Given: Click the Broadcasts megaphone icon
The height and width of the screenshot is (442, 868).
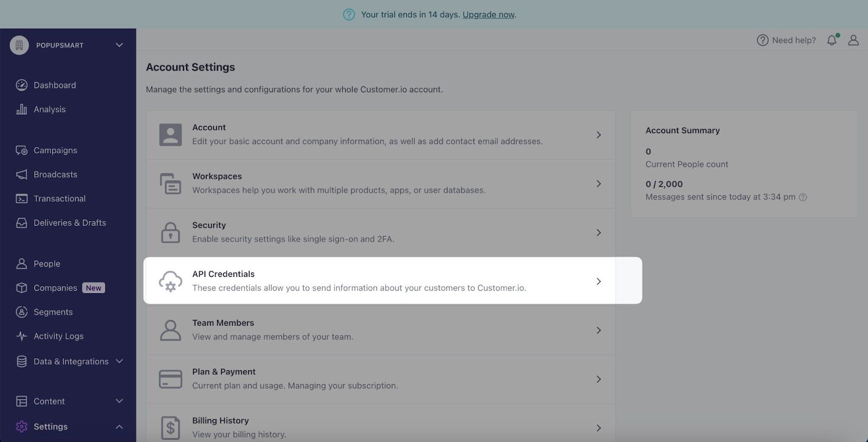Looking at the screenshot, I should point(22,174).
